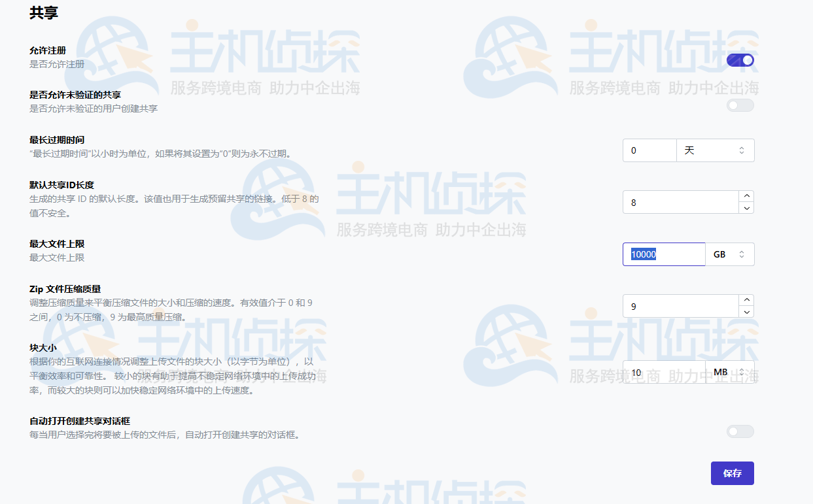Screen dimensions: 813x504
Task: Click the 最大文件上限 bold label
Action: pos(57,244)
